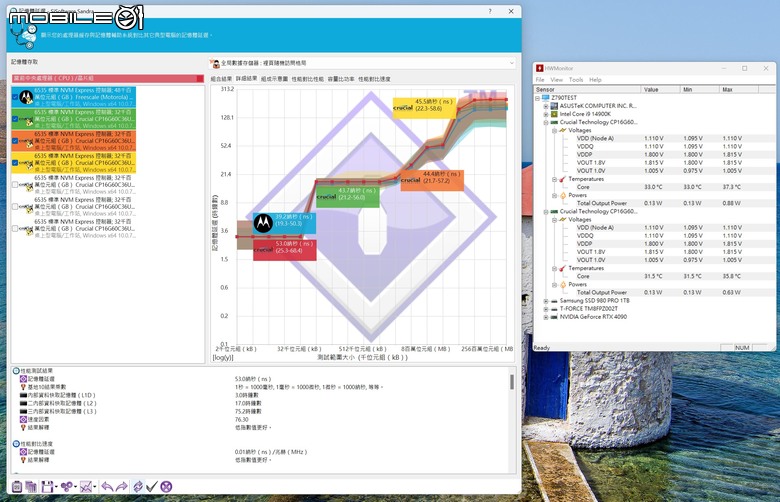Click the user icon in the 全局數據 combo box

215,63
